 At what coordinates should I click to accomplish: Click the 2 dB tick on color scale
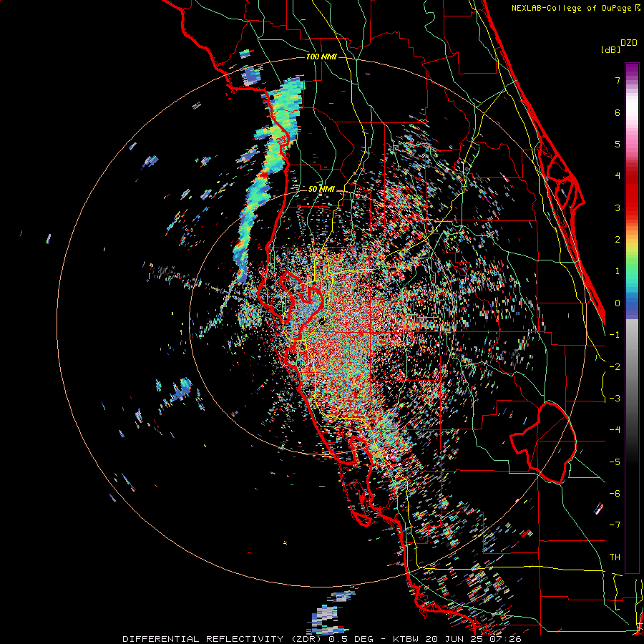pyautogui.click(x=618, y=240)
